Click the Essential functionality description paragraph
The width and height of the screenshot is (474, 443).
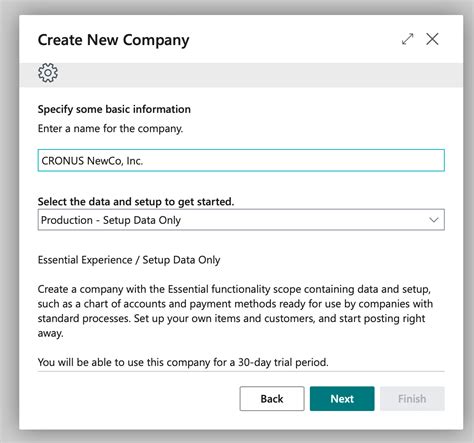(x=235, y=311)
